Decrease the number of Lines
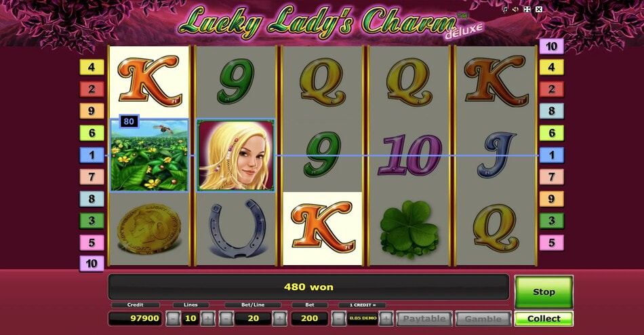 coord(173,319)
